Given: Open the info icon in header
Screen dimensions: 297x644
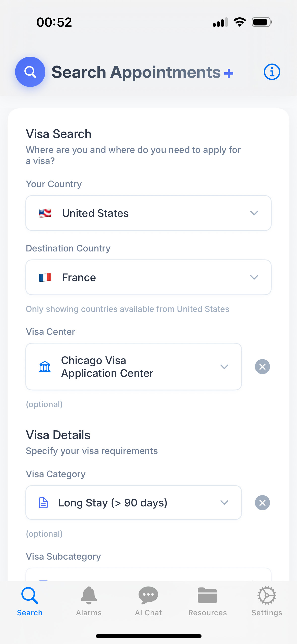Looking at the screenshot, I should [272, 72].
